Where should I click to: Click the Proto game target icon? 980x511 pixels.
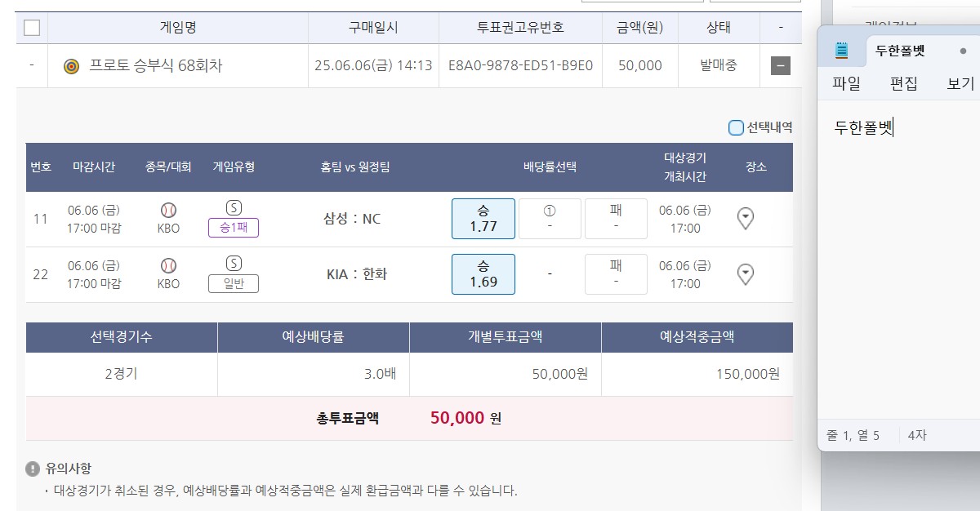[72, 66]
